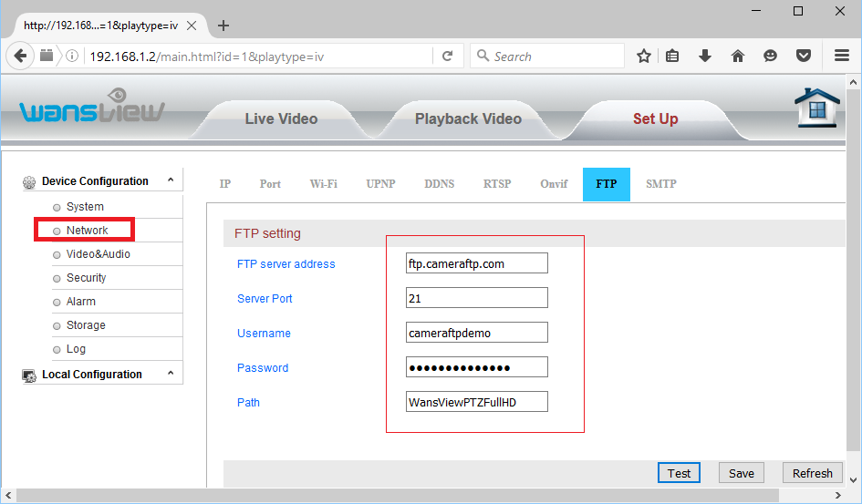The height and width of the screenshot is (504, 862).
Task: Click the Pocket shield icon
Action: point(803,56)
